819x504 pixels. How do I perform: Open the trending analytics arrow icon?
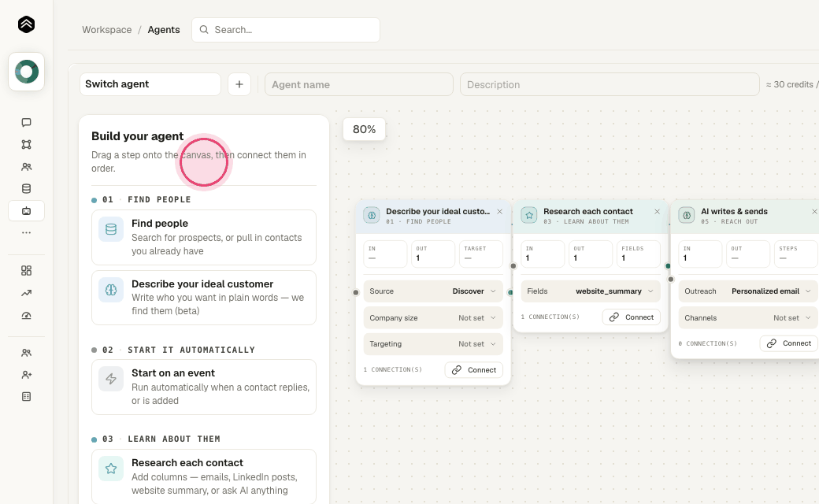[26, 293]
